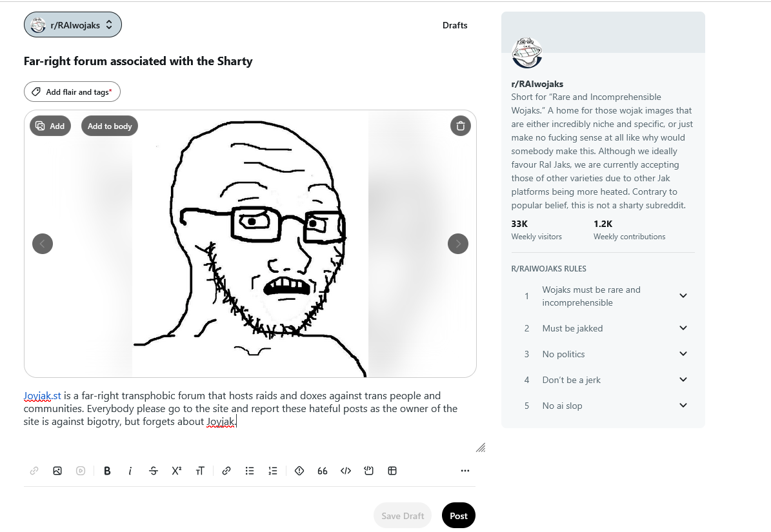Click the Post button
771x532 pixels.
(x=458, y=515)
